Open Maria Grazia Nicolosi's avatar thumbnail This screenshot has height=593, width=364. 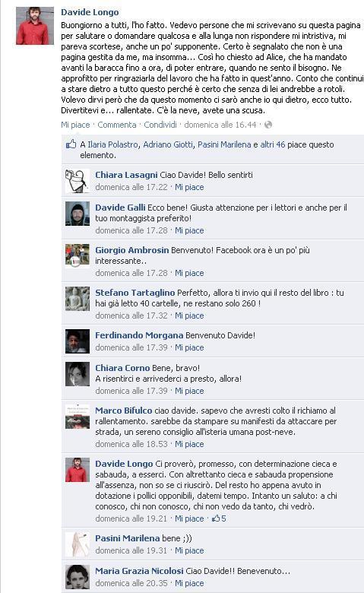coord(78,577)
